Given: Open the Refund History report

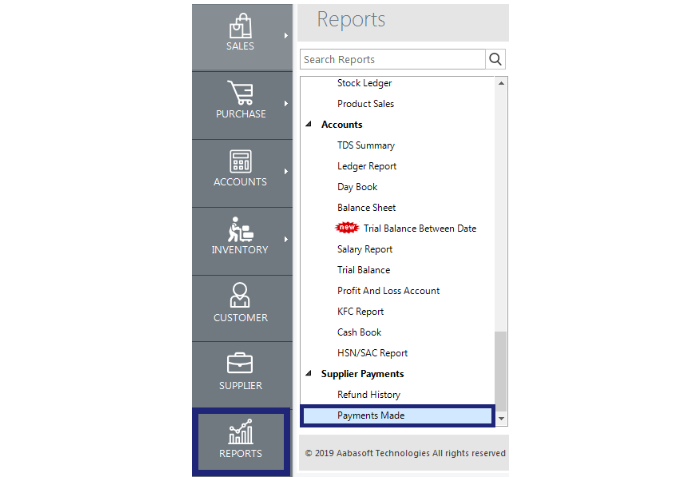Looking at the screenshot, I should tap(369, 394).
